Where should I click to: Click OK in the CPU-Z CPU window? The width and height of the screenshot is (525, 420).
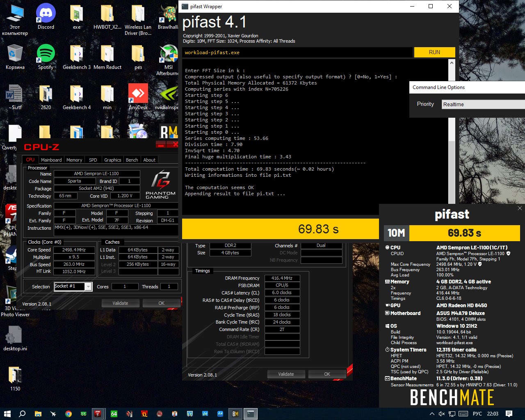pos(161,303)
